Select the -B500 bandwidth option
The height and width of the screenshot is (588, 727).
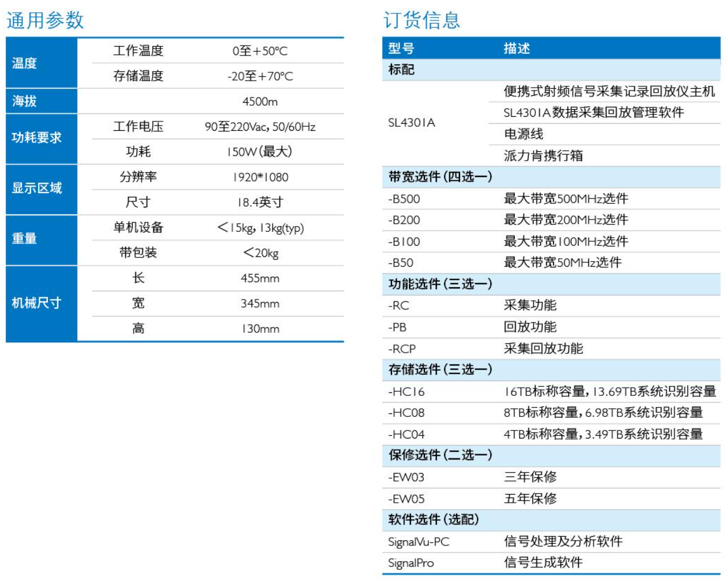(404, 199)
